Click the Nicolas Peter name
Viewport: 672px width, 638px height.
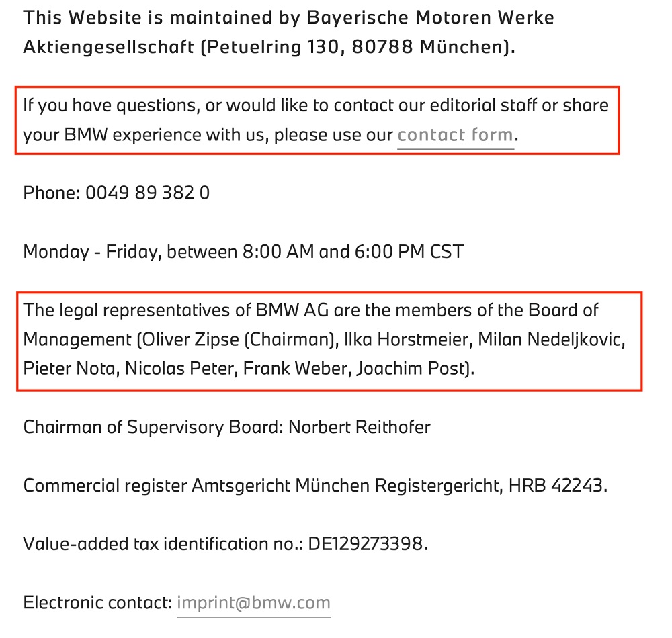[179, 369]
